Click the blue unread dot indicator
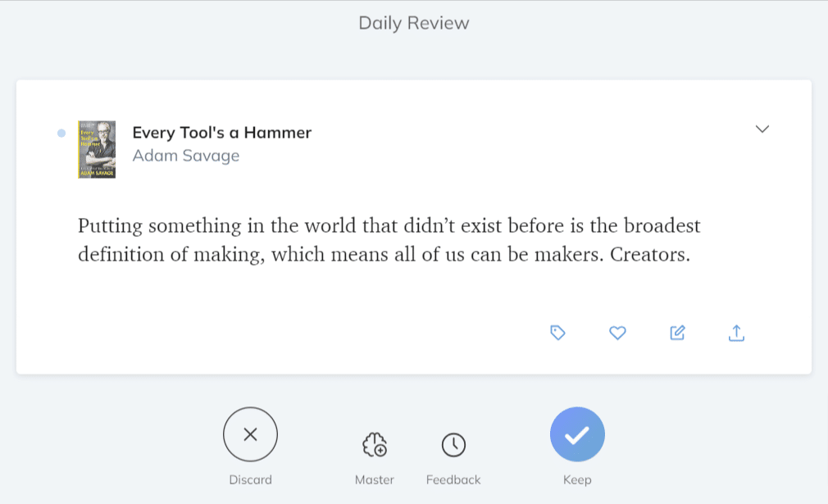This screenshot has height=504, width=828. (x=61, y=133)
